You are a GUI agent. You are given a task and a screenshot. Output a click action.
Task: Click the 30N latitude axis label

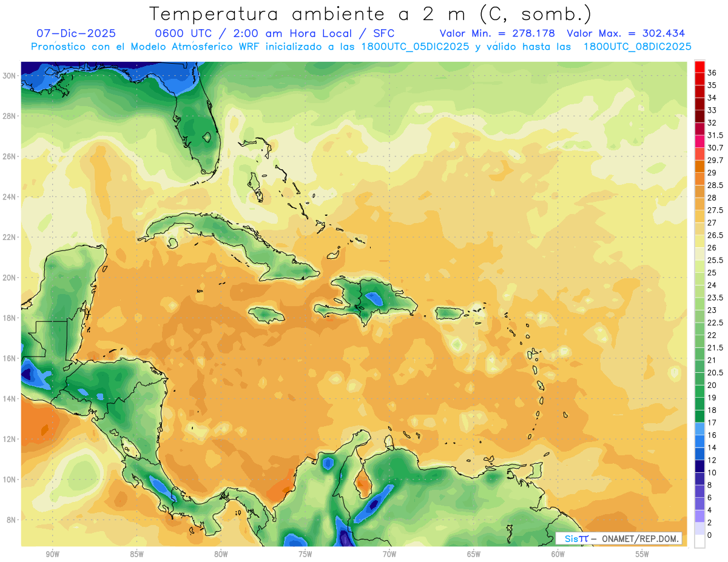10,76
